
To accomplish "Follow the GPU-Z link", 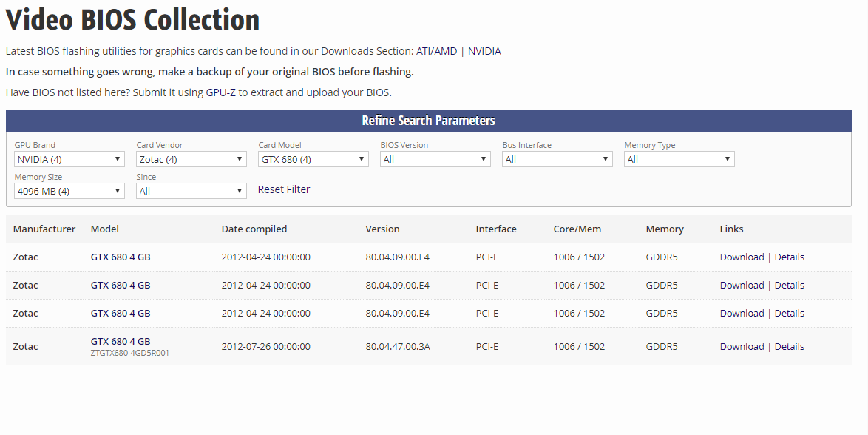I will click(x=221, y=92).
